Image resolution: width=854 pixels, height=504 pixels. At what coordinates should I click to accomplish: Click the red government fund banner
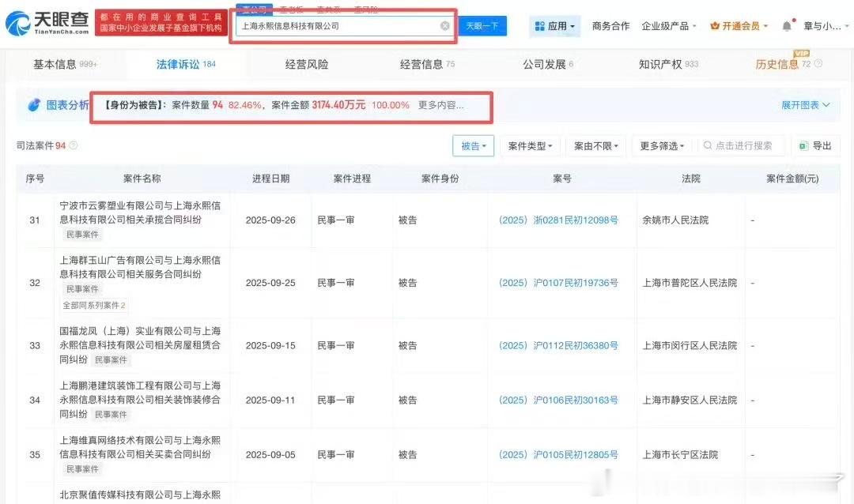tap(161, 23)
